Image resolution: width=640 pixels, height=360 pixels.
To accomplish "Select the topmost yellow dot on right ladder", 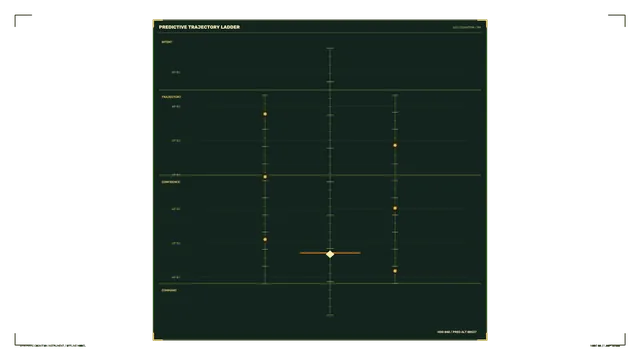I will tap(395, 145).
